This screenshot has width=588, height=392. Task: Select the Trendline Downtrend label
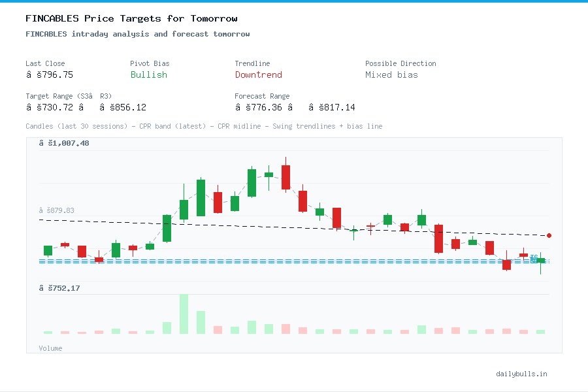tap(259, 75)
